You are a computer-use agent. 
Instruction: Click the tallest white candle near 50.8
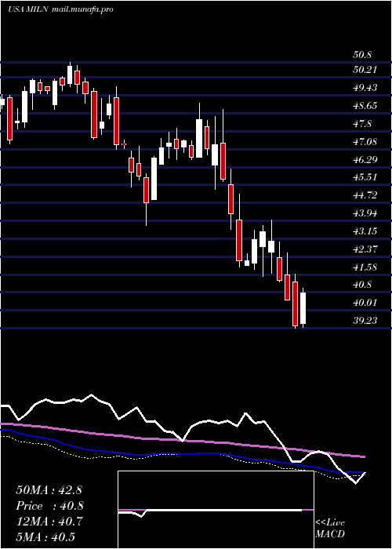tap(70, 75)
